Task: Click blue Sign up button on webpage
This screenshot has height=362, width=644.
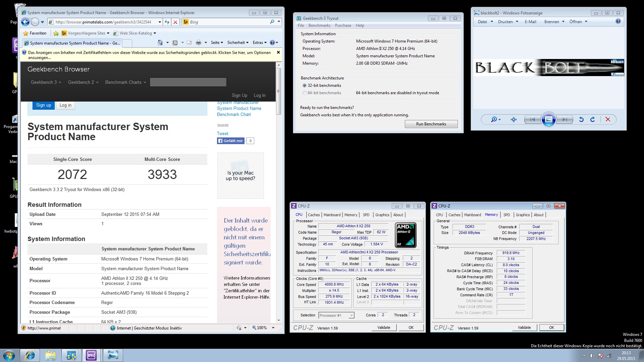Action: coord(44,105)
